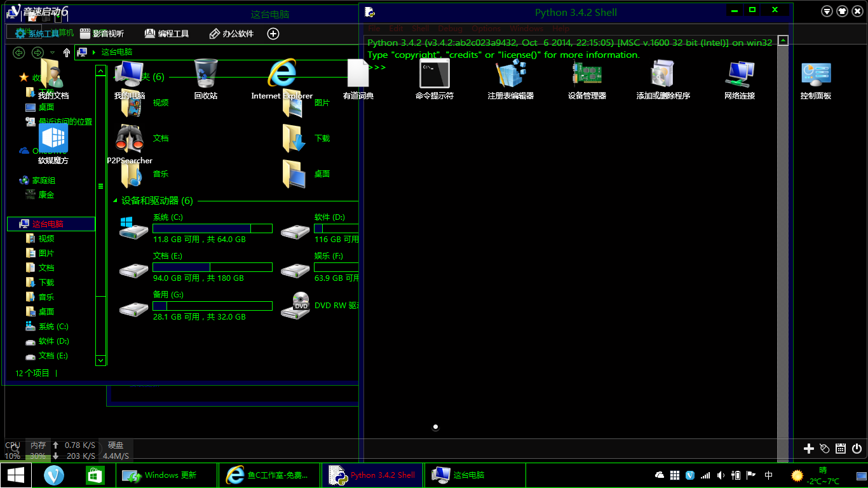The width and height of the screenshot is (868, 488).
Task: Open the Windows Store taskbar icon
Action: coord(95,475)
